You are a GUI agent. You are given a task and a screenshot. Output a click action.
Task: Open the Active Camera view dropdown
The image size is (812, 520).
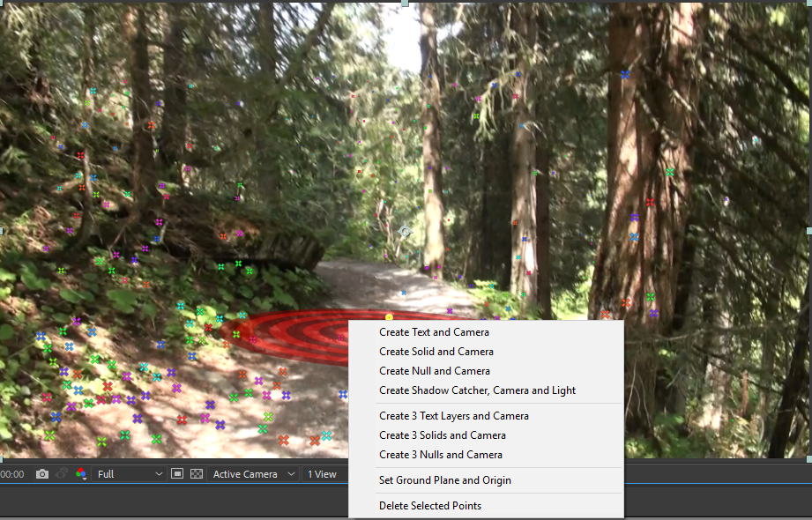coord(253,474)
